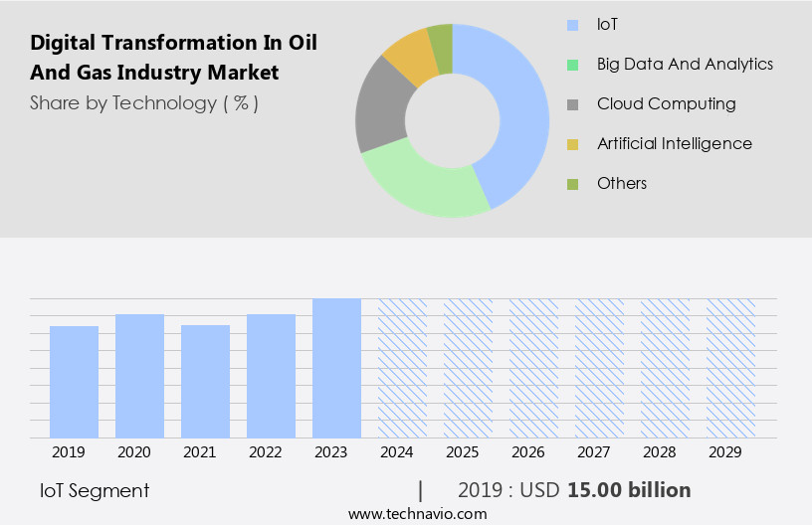Screen dimensions: 812x525
Task: Click the hatched 2024 forecast bar
Action: tap(402, 368)
